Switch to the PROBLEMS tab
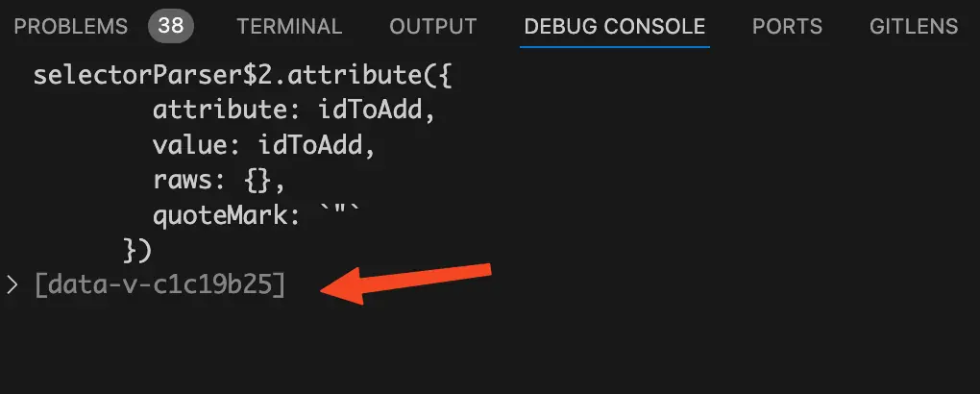This screenshot has width=980, height=394. click(70, 27)
